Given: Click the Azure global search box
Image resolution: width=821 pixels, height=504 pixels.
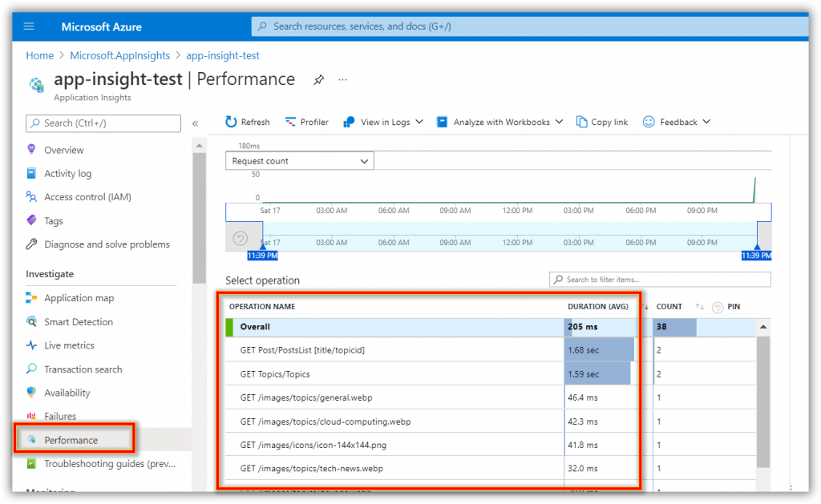Looking at the screenshot, I should (x=529, y=26).
